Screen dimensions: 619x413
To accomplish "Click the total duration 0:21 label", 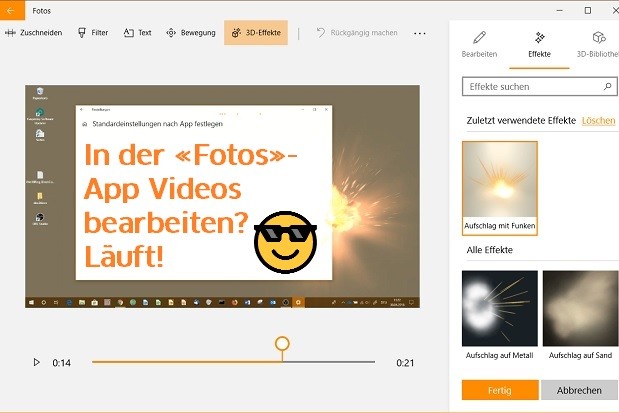I will coord(405,363).
